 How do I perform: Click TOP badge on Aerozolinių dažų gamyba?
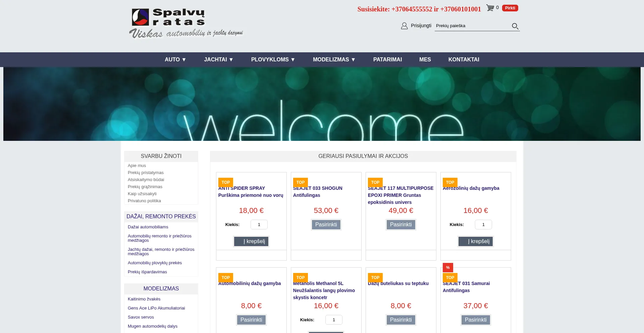click(x=450, y=182)
